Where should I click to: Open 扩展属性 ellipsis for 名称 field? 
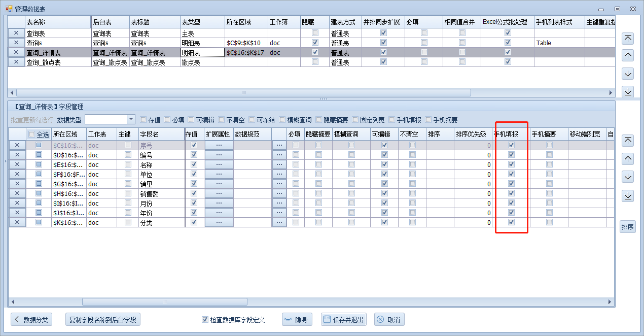click(219, 164)
